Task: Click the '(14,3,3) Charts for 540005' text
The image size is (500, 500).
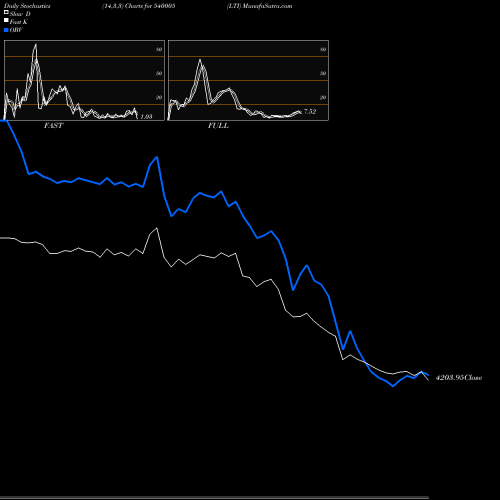Action: pos(139,6)
